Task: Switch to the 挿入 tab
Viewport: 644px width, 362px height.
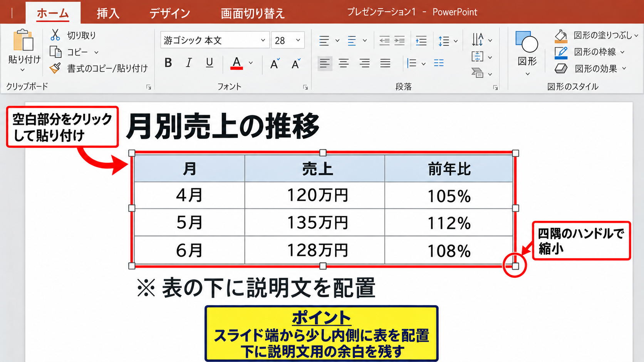Action: (108, 13)
